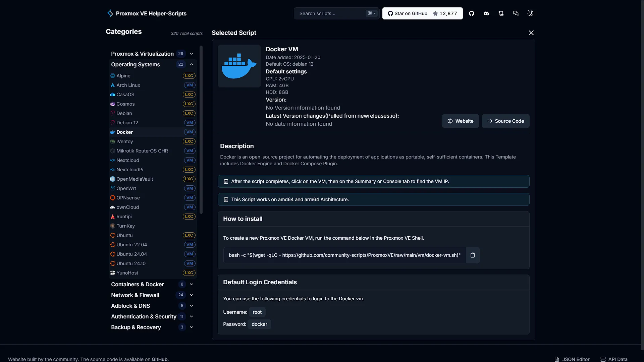This screenshot has height=362, width=644.
Task: Select the YunoHost script entry
Action: 153,273
